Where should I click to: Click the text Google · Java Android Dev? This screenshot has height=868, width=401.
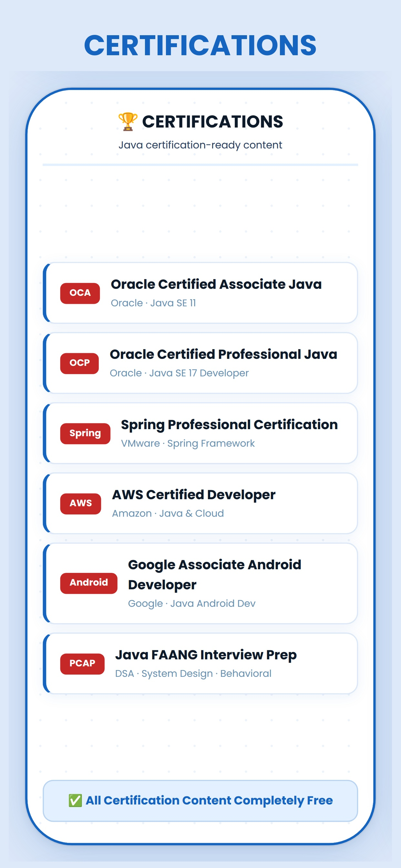(x=192, y=604)
